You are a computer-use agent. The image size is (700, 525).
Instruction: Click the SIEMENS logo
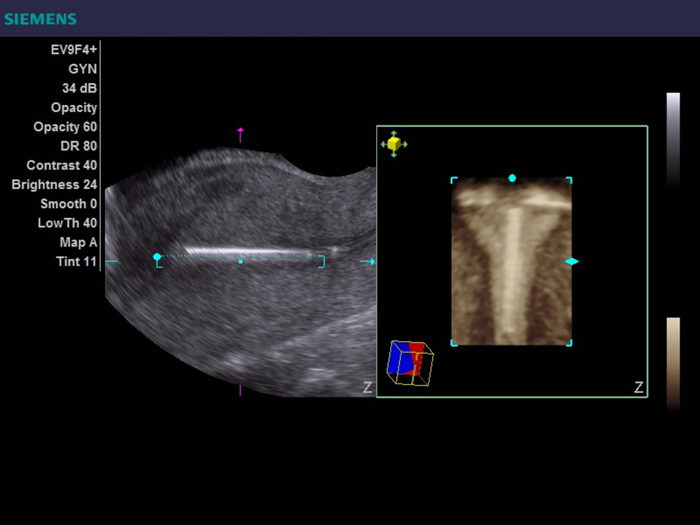[41, 19]
